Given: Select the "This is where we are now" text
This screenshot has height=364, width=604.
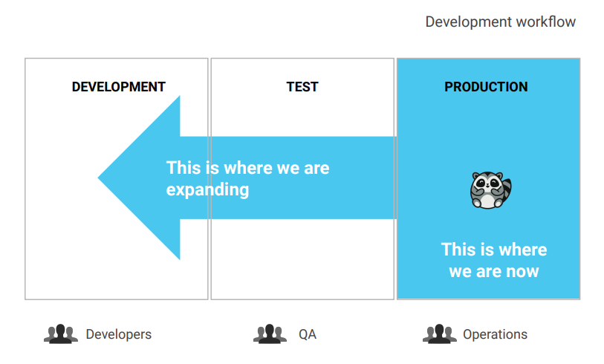Looking at the screenshot, I should pyautogui.click(x=494, y=260).
